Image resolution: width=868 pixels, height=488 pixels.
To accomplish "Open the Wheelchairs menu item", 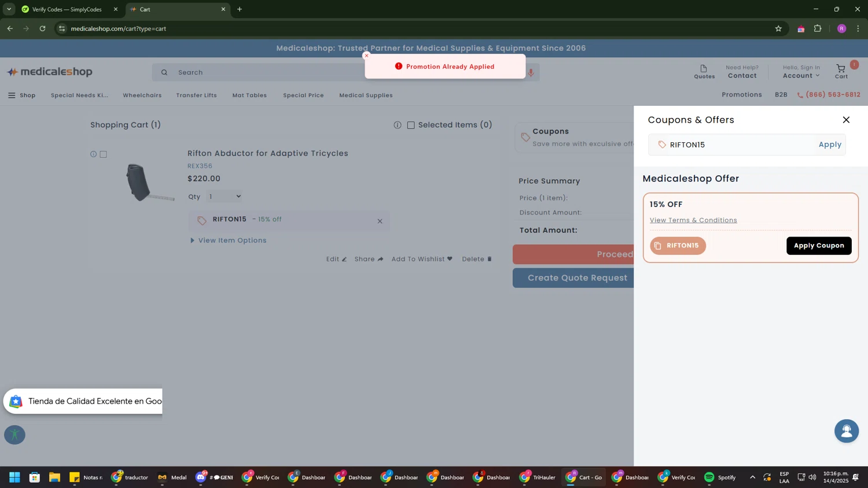I will [142, 95].
